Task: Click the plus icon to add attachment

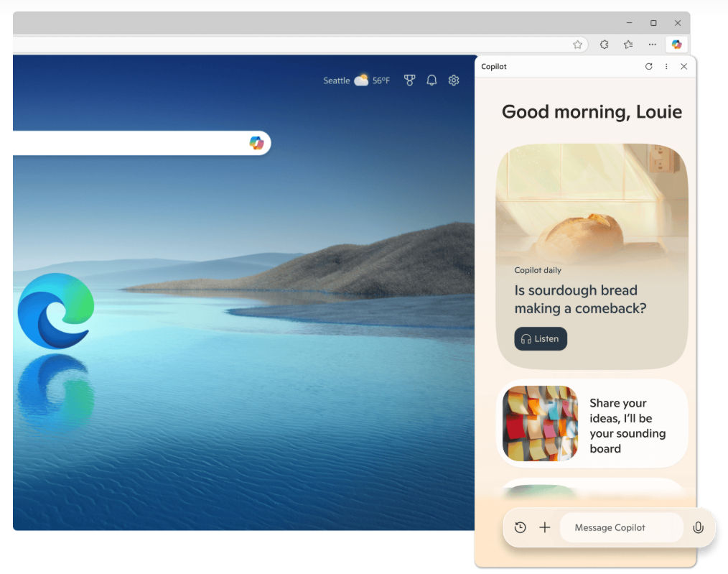Action: (x=545, y=527)
